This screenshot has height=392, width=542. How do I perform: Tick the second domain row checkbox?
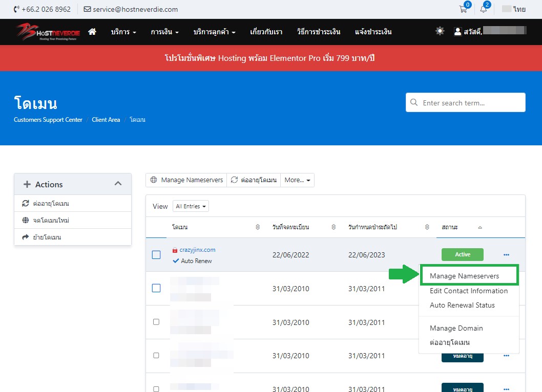(156, 288)
